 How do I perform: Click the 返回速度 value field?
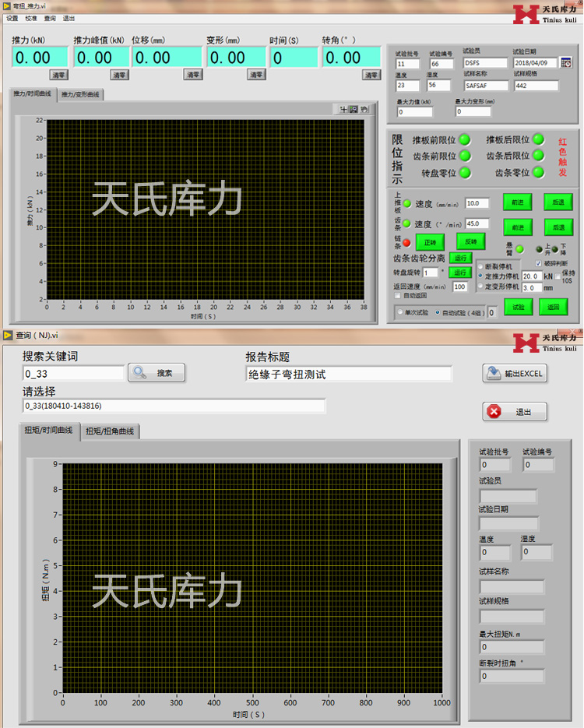click(x=460, y=287)
